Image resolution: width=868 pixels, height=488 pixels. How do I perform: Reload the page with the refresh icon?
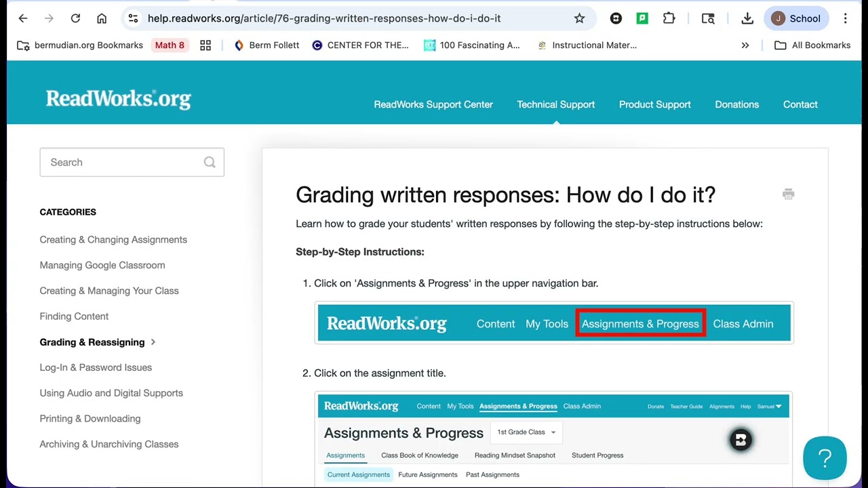(x=75, y=18)
